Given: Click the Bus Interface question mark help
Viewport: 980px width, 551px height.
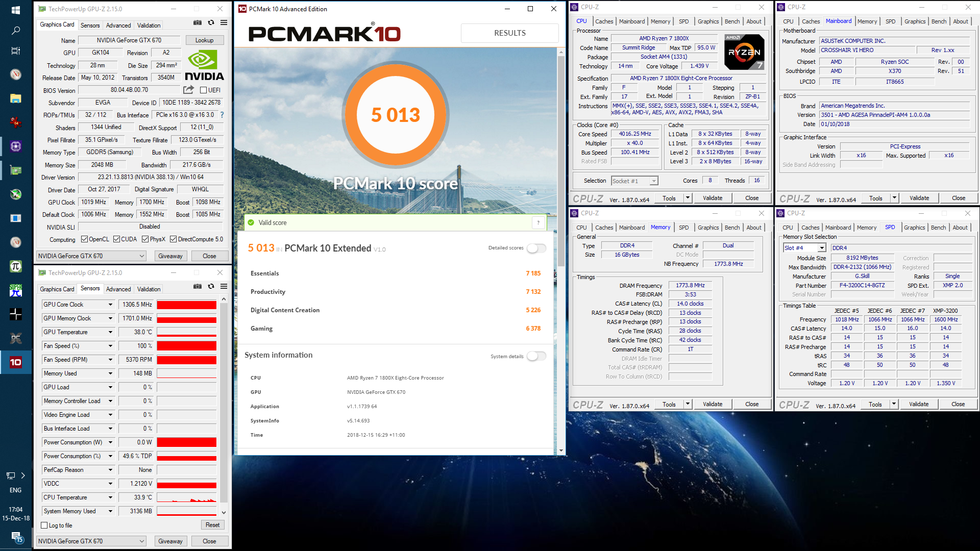Looking at the screenshot, I should point(222,115).
